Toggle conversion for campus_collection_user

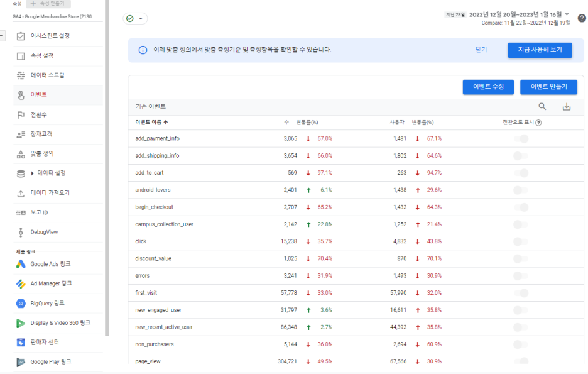pyautogui.click(x=521, y=224)
